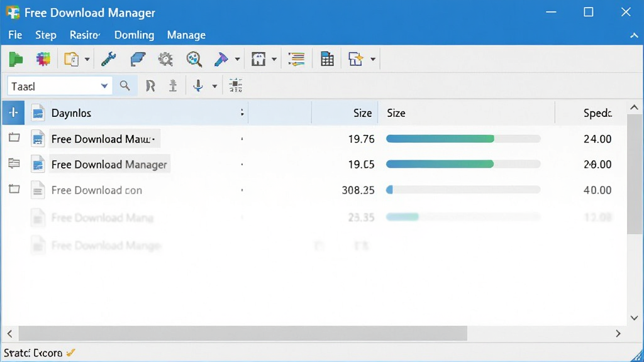The image size is (644, 362).
Task: Click the file icon of 'Free Download Mau' row
Action: (38, 139)
